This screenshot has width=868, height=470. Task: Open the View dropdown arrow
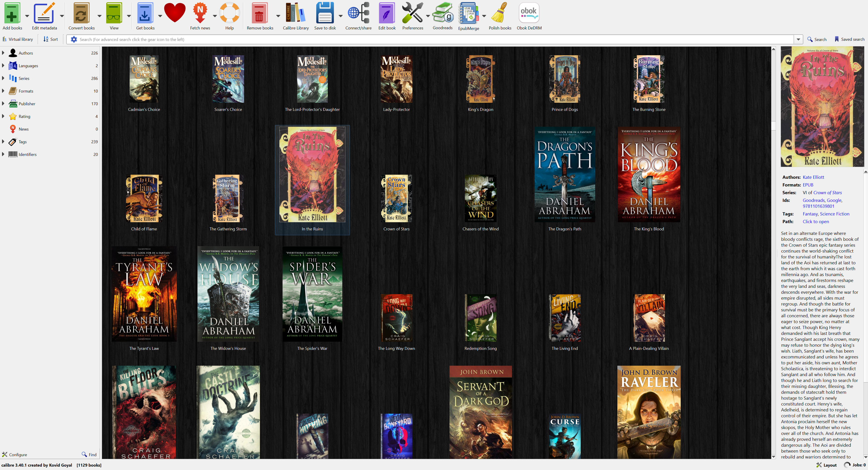pos(129,16)
